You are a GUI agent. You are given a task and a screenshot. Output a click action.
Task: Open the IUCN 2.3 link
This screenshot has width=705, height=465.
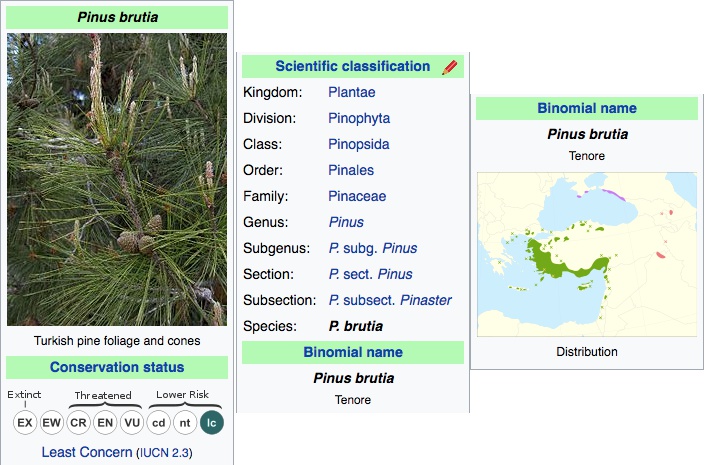(x=165, y=453)
